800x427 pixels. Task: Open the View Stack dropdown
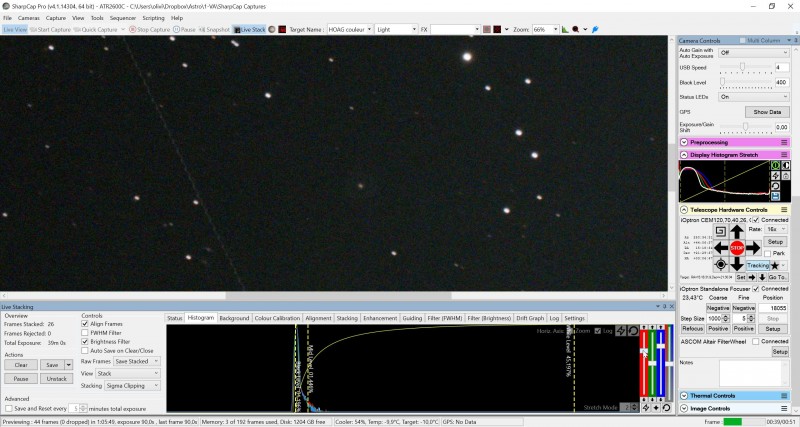click(x=128, y=373)
